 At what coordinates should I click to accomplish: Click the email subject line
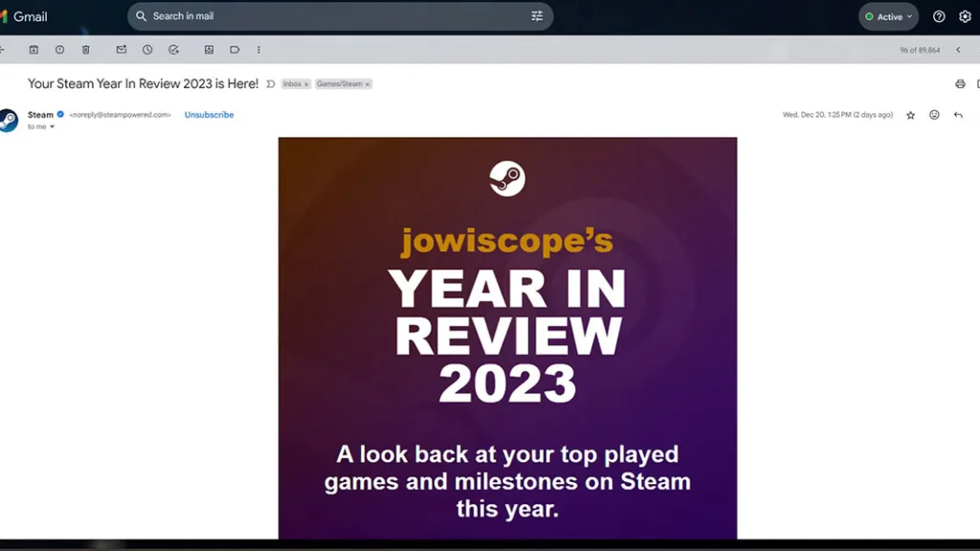coord(144,84)
